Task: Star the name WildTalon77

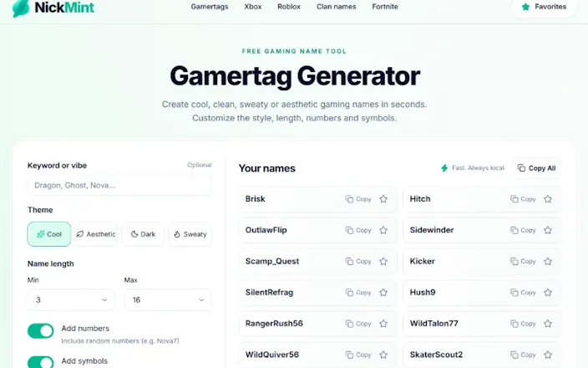Action: (x=548, y=324)
